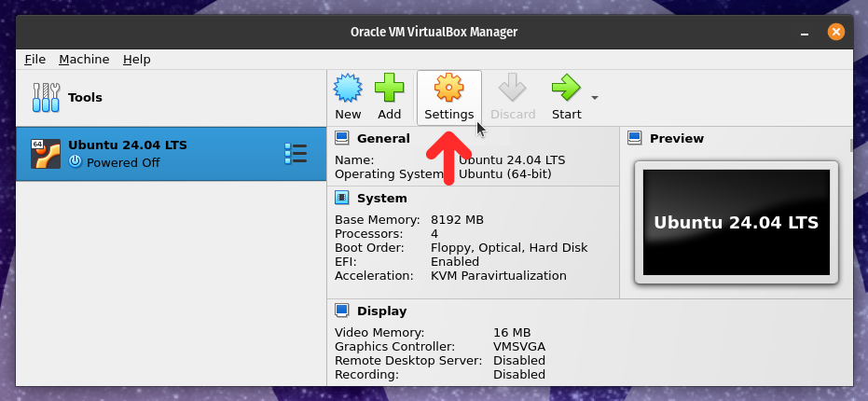The image size is (868, 401).
Task: Click the Base Memory value 8192 MB
Action: 457,220
